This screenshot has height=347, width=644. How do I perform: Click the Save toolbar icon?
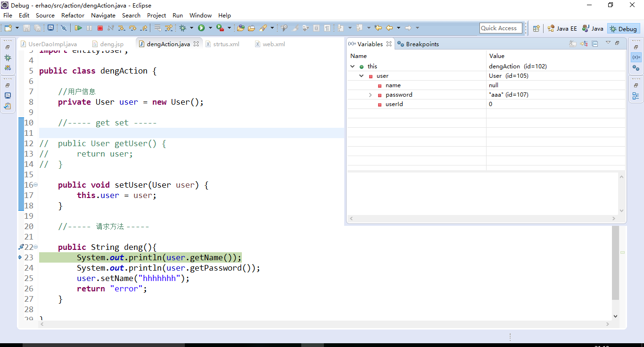point(26,28)
